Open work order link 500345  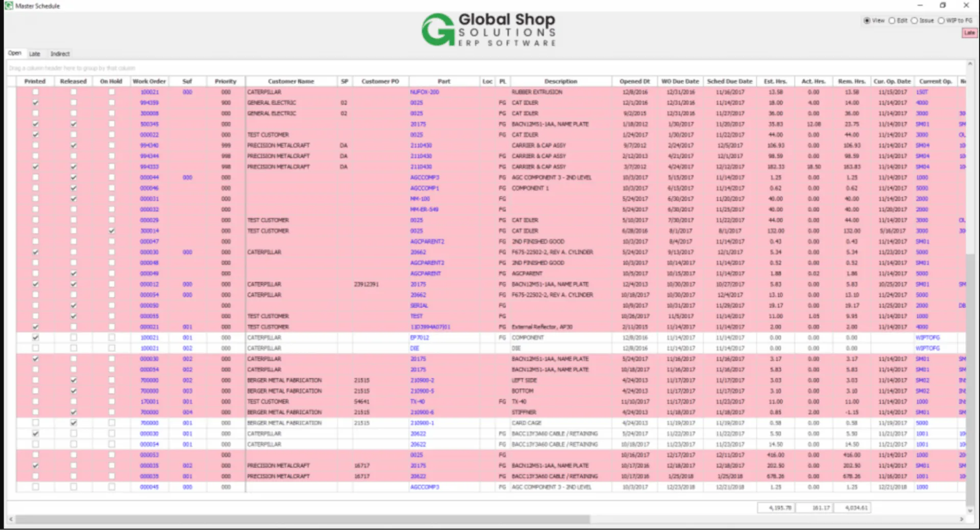click(x=150, y=124)
